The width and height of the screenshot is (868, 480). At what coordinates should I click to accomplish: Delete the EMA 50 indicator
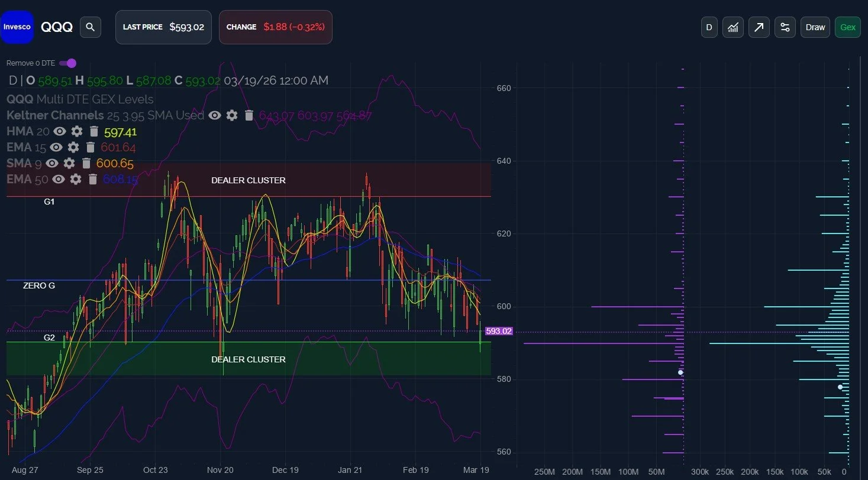click(92, 179)
